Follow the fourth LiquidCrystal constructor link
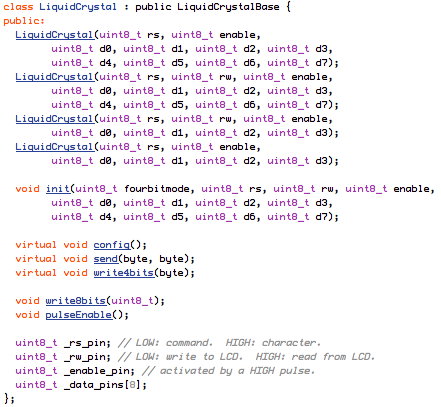441x407 pixels. point(55,147)
